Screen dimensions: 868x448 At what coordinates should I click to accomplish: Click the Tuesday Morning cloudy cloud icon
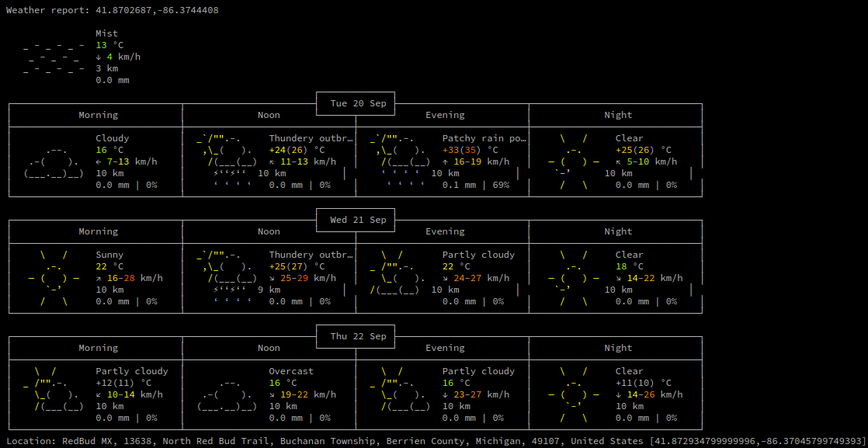tap(54, 161)
